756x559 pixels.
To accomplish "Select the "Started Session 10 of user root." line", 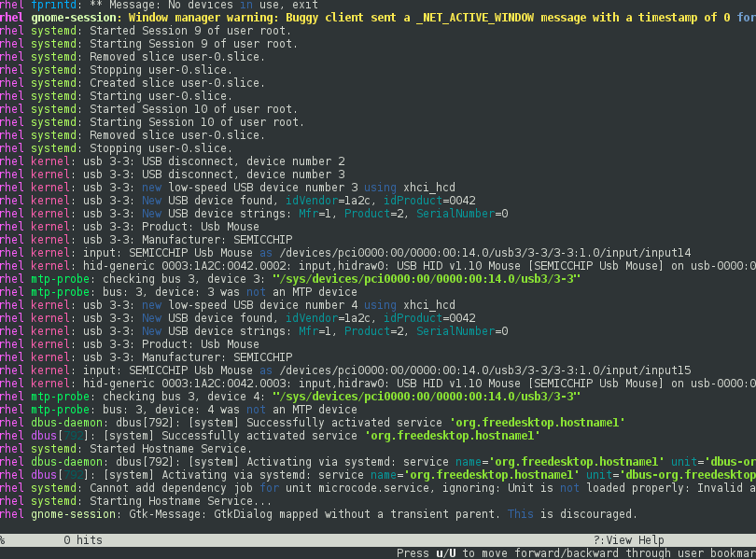I will (149, 109).
